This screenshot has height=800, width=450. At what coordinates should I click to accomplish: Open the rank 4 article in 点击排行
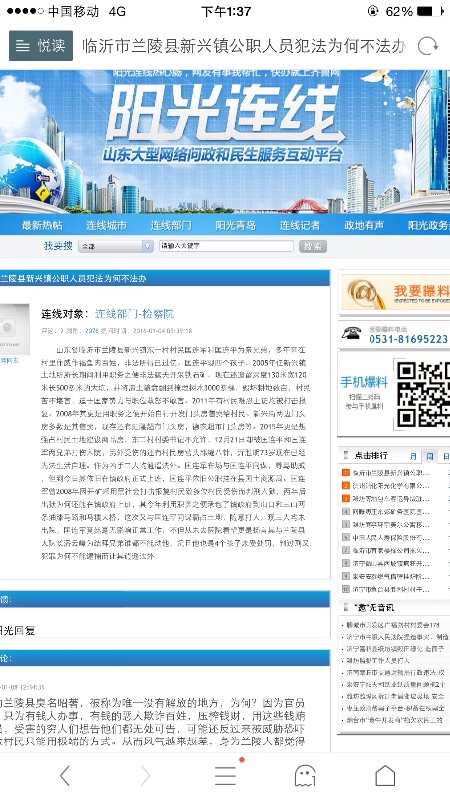tap(391, 511)
